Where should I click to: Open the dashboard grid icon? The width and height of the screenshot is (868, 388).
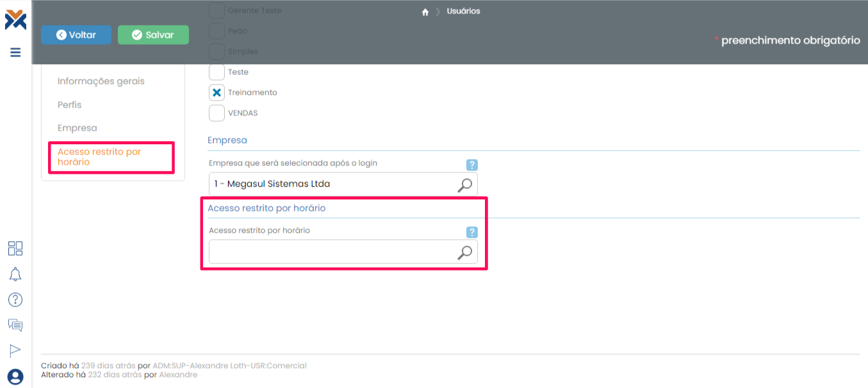15,249
